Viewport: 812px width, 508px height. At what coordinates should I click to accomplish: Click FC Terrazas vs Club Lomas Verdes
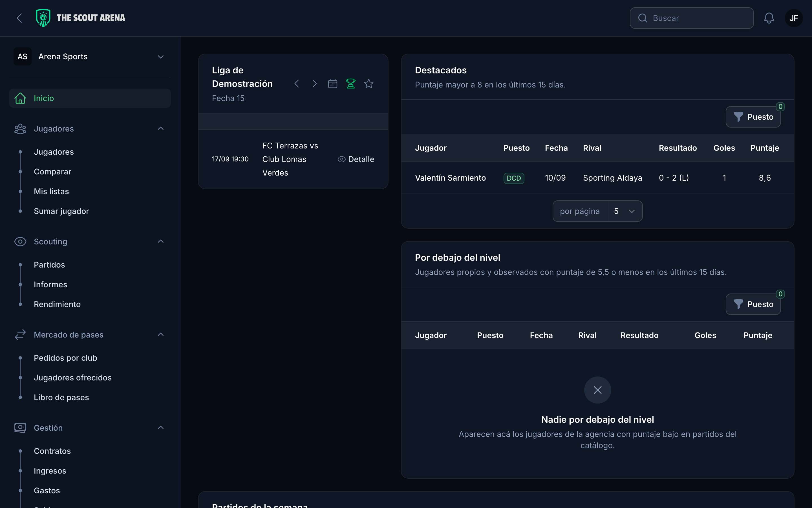point(290,159)
